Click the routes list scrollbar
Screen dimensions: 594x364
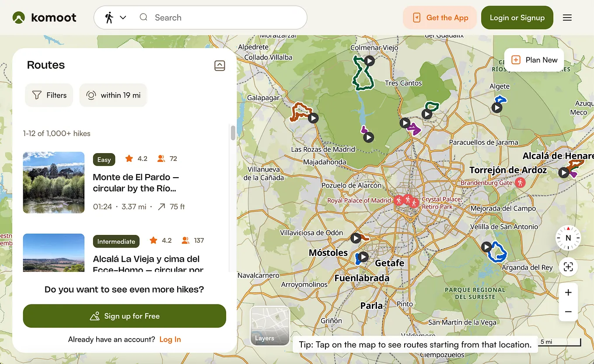pos(233,133)
